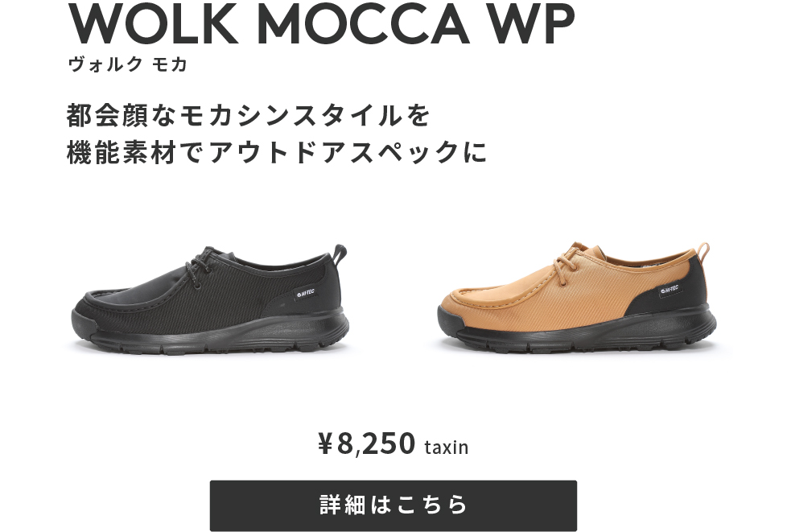Screen dimensions: 787x532
Task: Click the HI-TEC logo tag on camel shoe
Action: coord(670,290)
